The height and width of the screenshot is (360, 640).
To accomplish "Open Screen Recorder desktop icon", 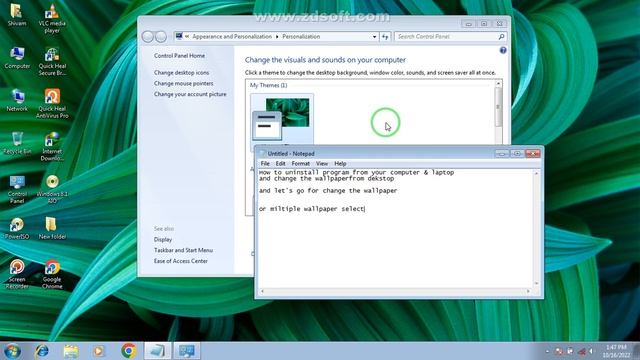I will 17,274.
